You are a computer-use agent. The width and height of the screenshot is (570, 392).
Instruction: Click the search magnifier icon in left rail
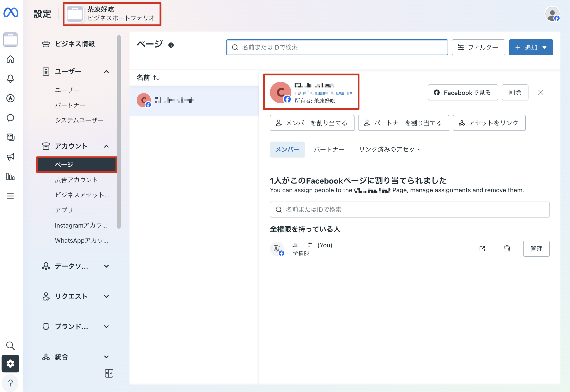(x=10, y=346)
